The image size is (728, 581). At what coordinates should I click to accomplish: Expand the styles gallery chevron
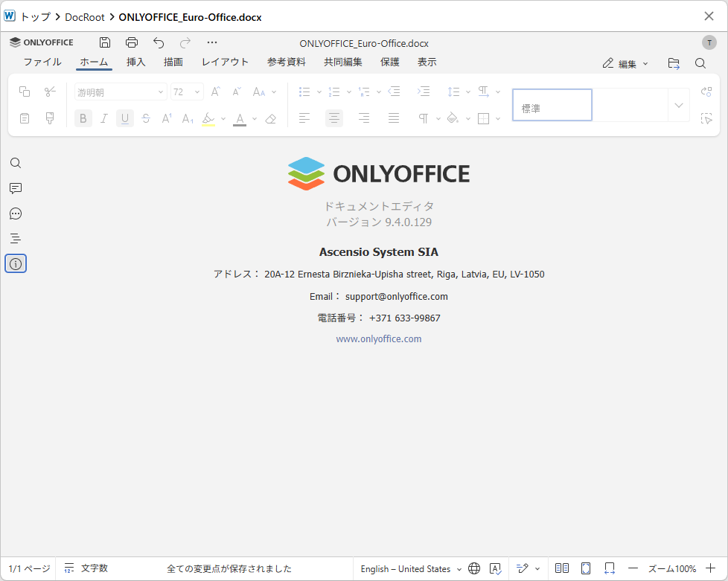pos(679,106)
